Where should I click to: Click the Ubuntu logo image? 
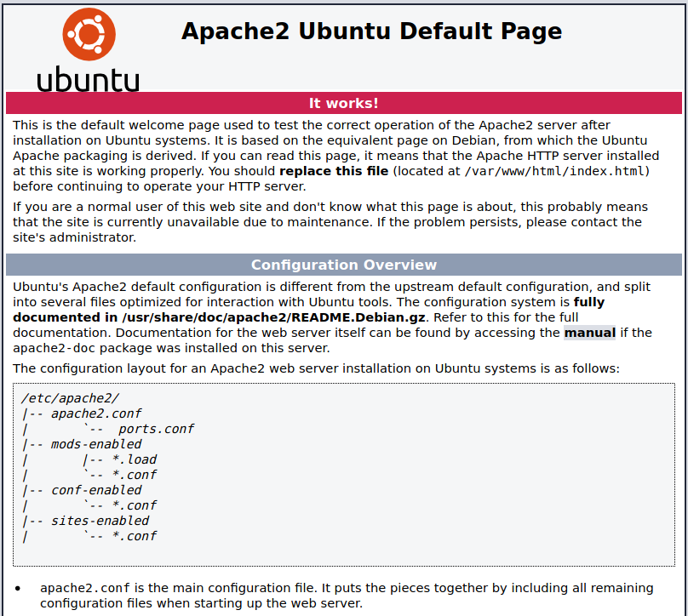pyautogui.click(x=89, y=49)
